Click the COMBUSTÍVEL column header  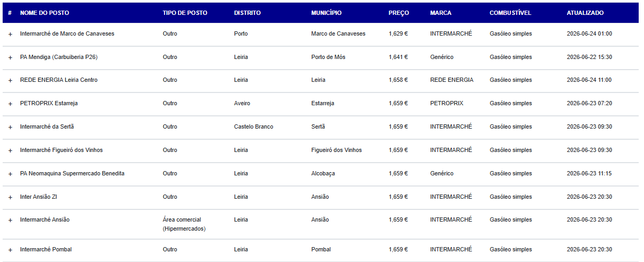point(510,13)
